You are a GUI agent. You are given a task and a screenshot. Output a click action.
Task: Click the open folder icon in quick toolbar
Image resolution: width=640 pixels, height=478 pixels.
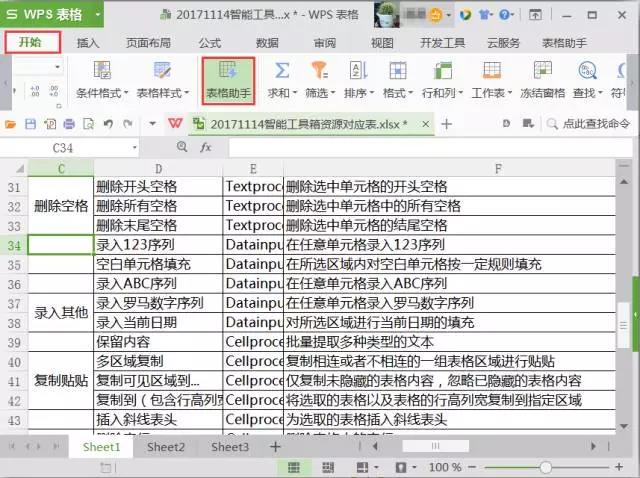pos(11,124)
